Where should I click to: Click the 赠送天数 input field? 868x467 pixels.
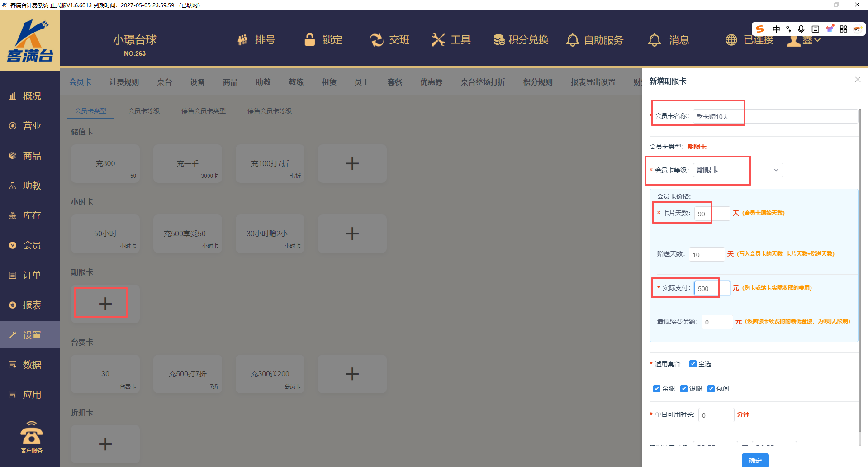point(706,254)
